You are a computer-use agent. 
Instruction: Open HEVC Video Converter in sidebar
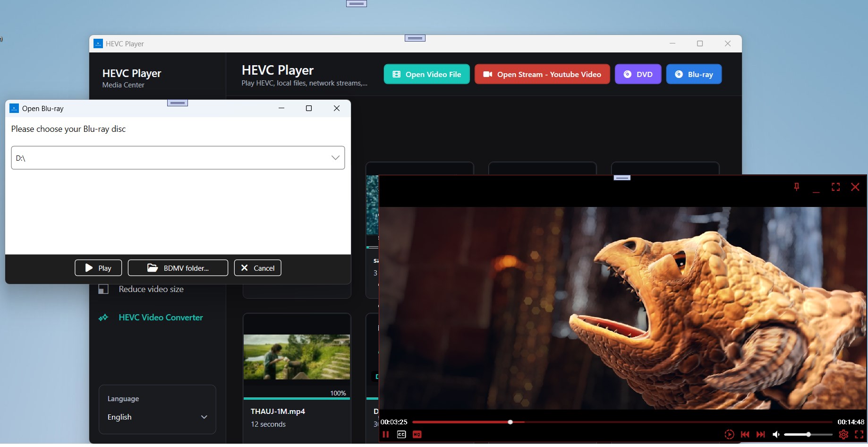161,318
